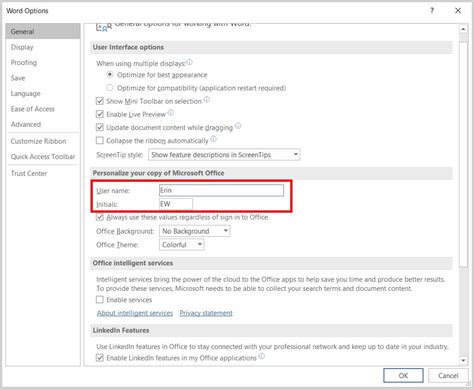The width and height of the screenshot is (474, 389).
Task: Click the LinkedIn Features heading
Action: [x=121, y=330]
